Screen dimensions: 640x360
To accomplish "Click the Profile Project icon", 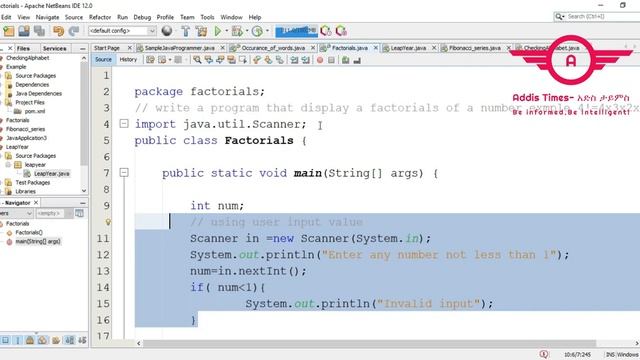I will [x=257, y=31].
